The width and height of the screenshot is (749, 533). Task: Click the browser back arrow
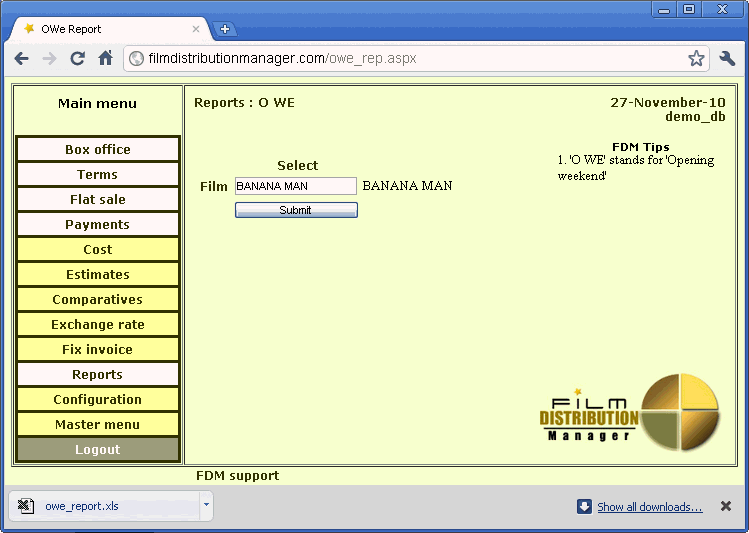pos(22,58)
